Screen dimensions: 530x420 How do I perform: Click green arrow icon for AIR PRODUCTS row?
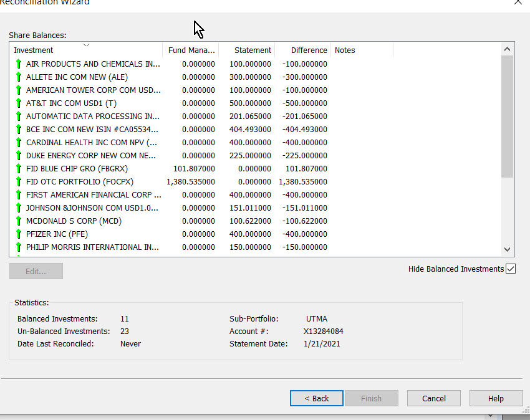tap(19, 64)
